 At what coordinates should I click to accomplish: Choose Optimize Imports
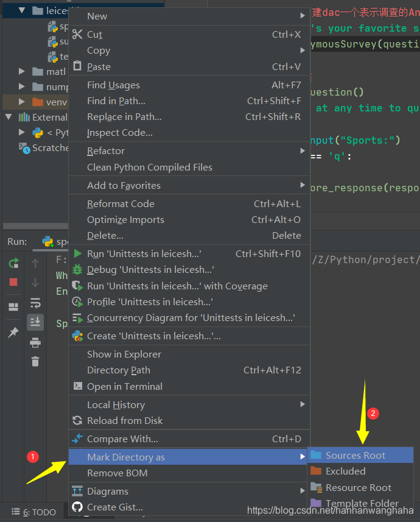coord(189,220)
